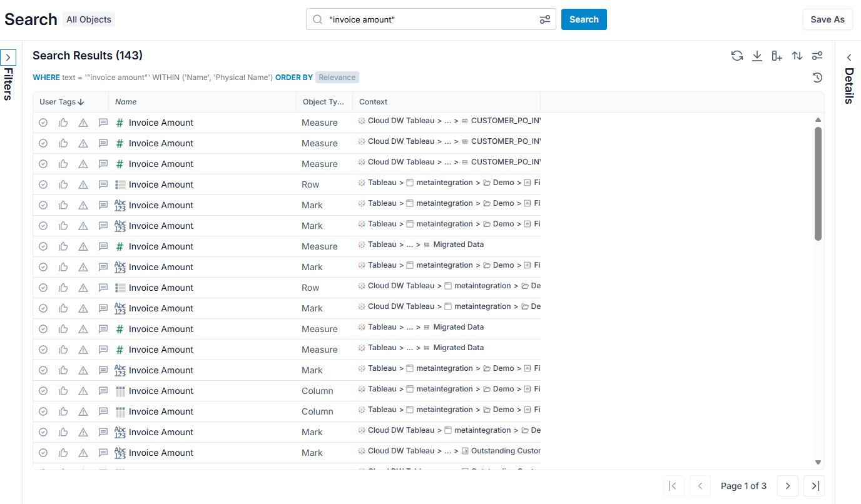The width and height of the screenshot is (861, 504).
Task: Toggle certify checkmark on first Invoice Amount row
Action: click(x=43, y=123)
